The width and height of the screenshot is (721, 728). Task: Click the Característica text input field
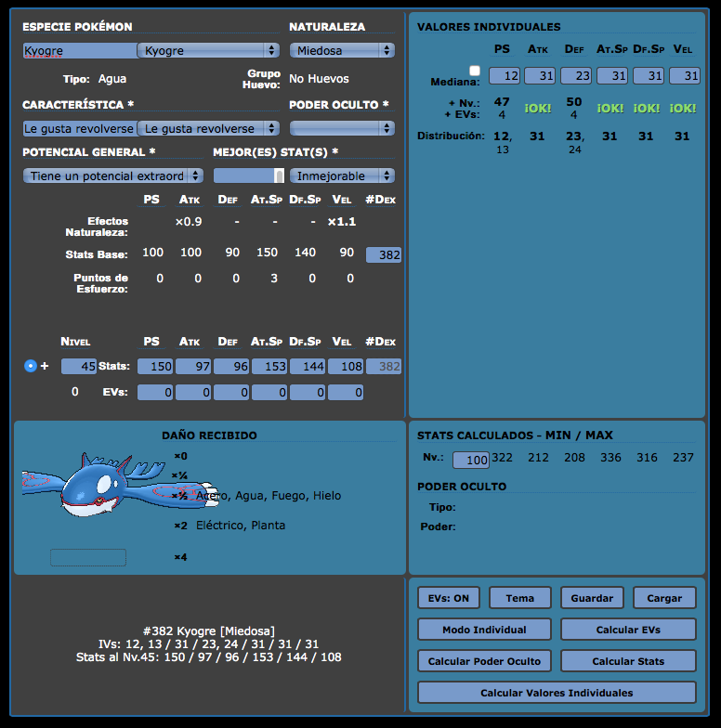[x=80, y=128]
